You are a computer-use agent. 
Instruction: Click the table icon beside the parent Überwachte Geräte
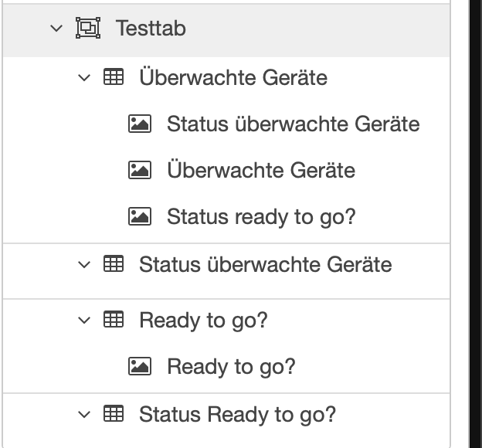click(113, 77)
